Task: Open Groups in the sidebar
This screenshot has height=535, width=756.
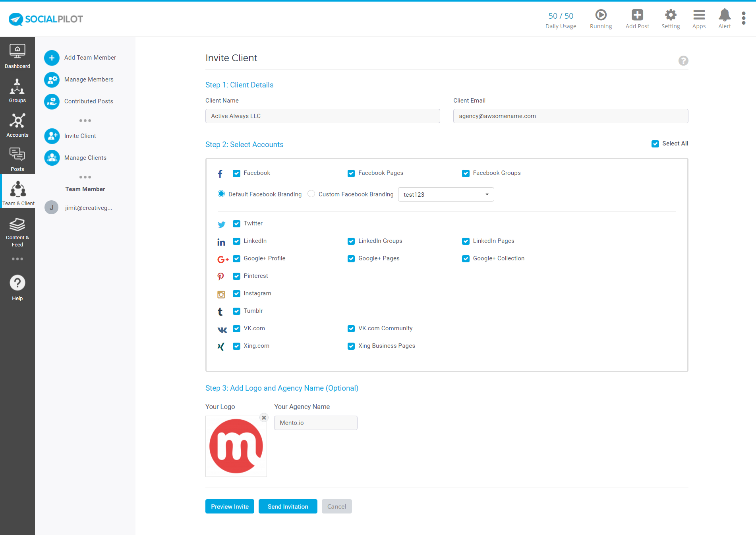Action: [17, 91]
